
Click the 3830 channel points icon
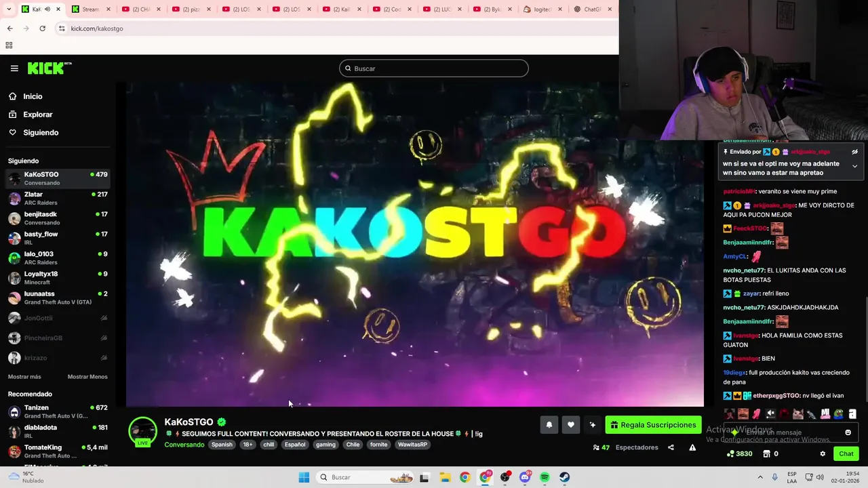click(x=731, y=454)
